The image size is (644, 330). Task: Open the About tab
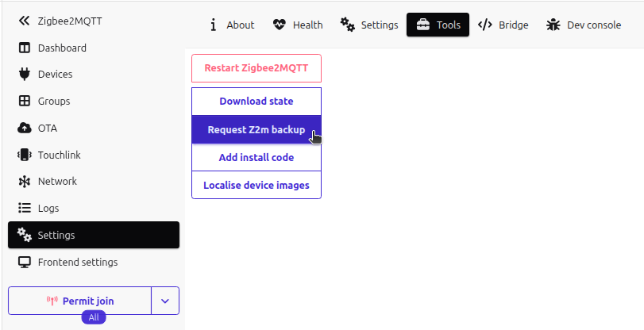pyautogui.click(x=233, y=25)
